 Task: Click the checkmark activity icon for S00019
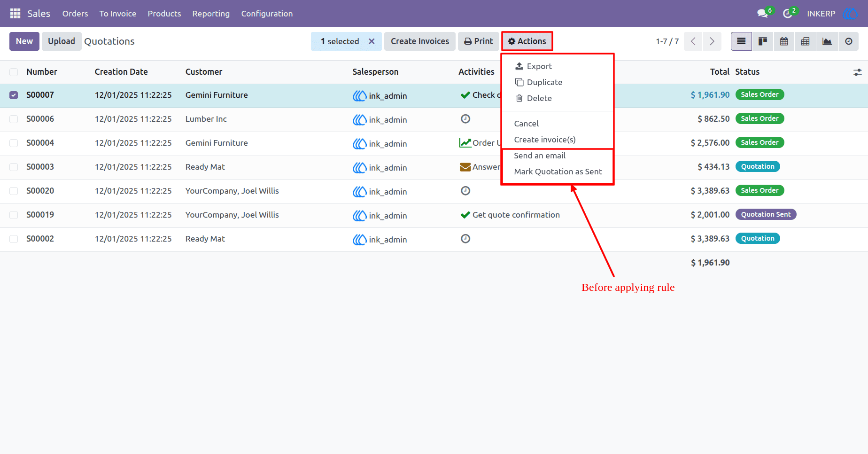pyautogui.click(x=465, y=215)
